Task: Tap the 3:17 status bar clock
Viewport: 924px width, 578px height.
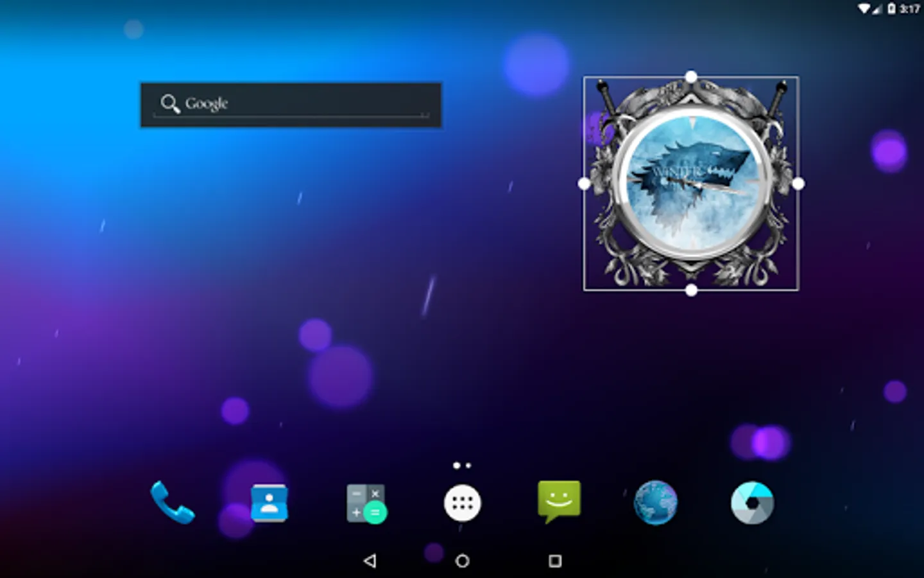Action: pyautogui.click(x=910, y=8)
